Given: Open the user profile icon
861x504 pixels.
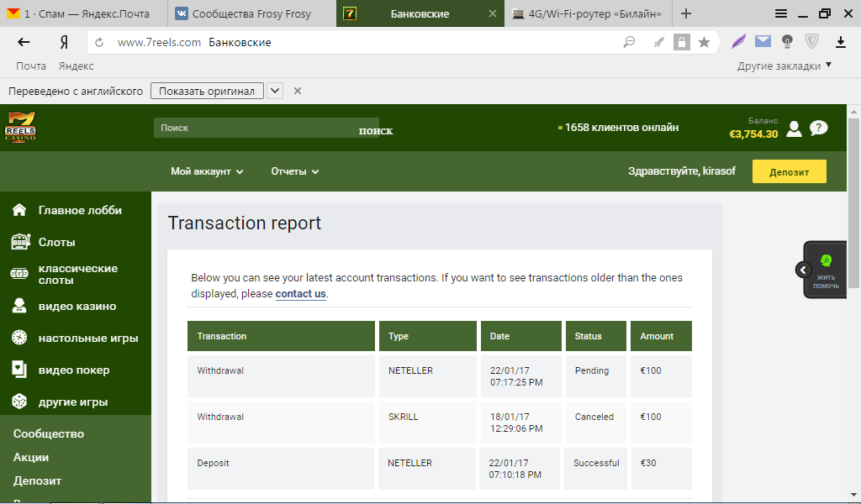Looking at the screenshot, I should click(x=794, y=129).
